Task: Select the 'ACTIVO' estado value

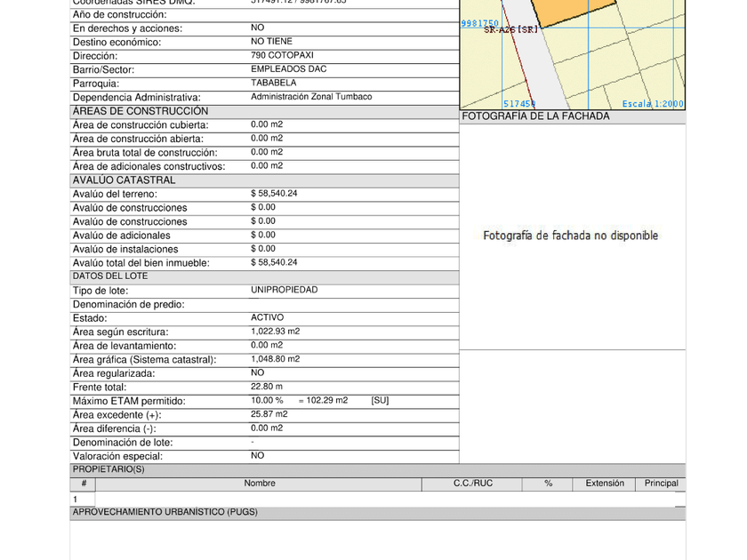Action: point(268,317)
